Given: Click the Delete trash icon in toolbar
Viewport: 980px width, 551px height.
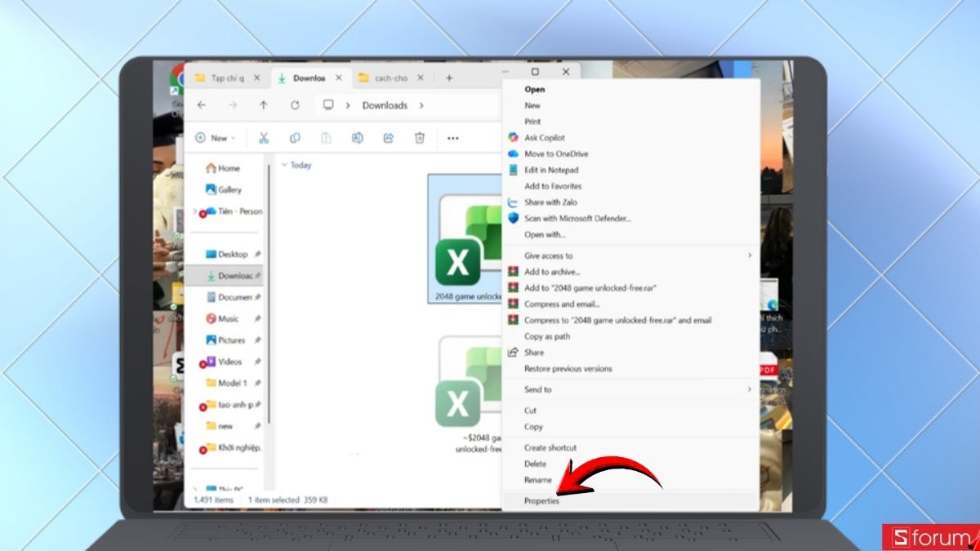Looking at the screenshot, I should tap(420, 138).
